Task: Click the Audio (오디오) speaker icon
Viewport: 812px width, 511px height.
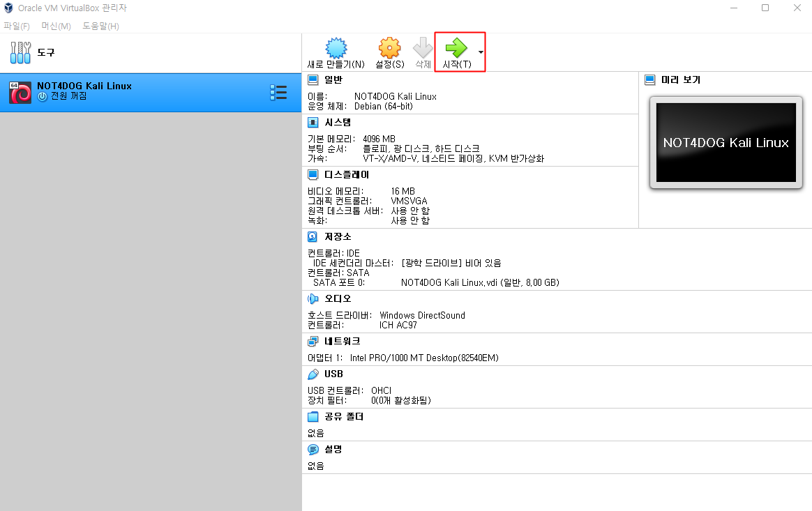Action: pos(313,299)
